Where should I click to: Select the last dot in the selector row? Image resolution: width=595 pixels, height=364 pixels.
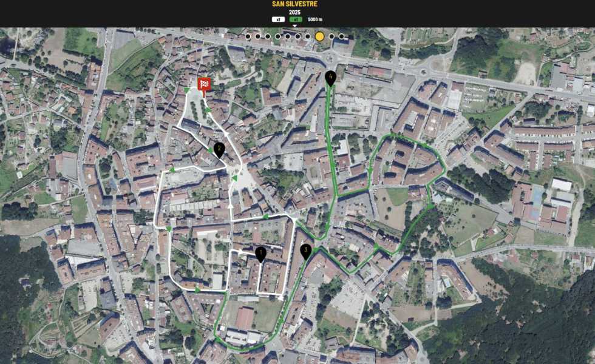click(341, 36)
